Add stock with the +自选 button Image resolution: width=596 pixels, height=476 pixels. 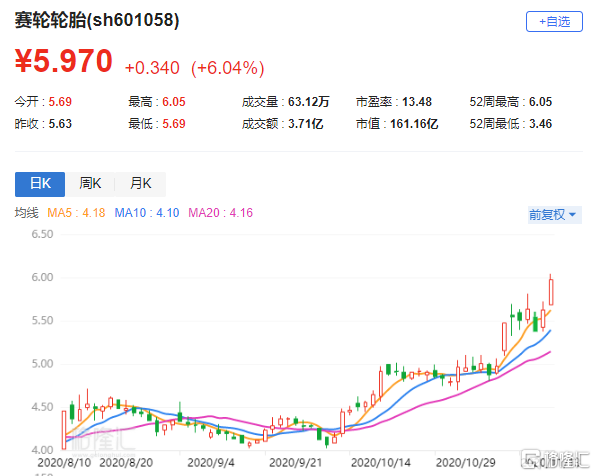pos(554,22)
